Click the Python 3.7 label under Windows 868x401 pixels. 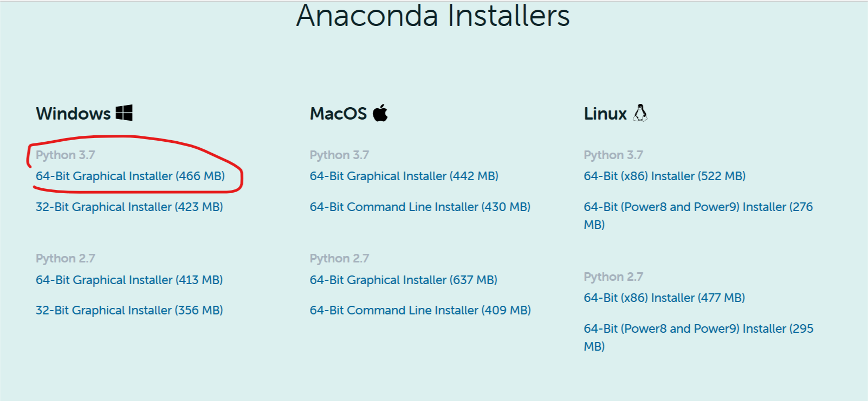65,155
